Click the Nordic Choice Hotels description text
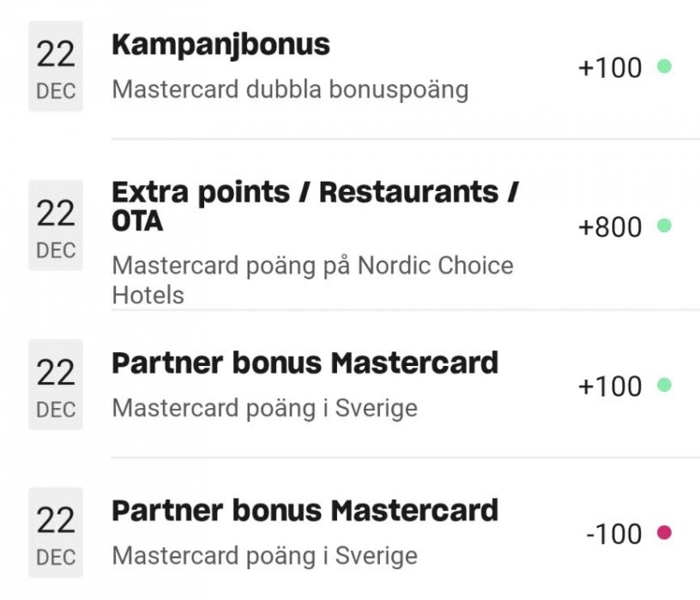Viewport: 700px width, 600px height. 312,279
